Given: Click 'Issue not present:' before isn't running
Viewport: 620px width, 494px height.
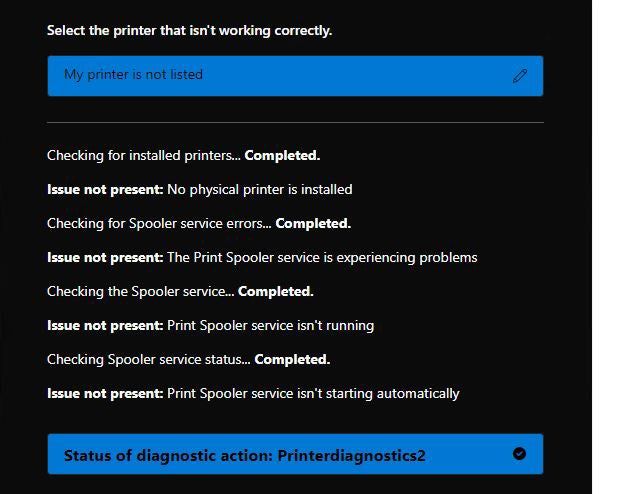Looking at the screenshot, I should coord(105,326).
